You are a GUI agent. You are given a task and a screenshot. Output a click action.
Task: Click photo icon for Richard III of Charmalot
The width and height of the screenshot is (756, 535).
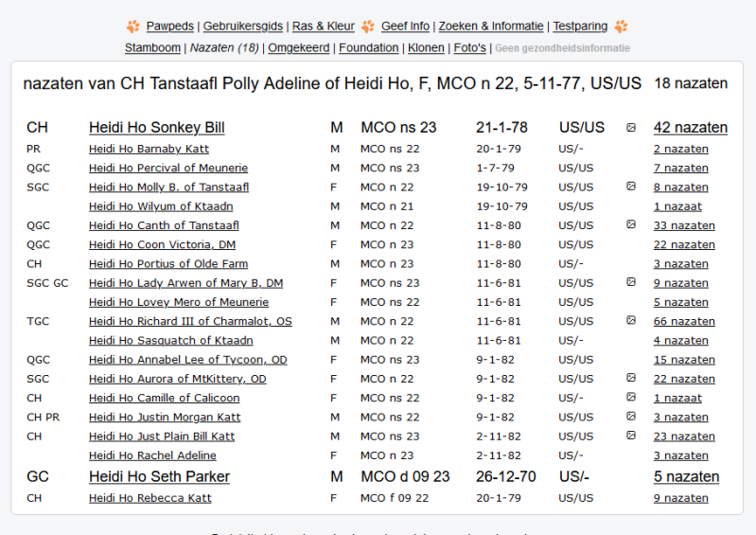pos(631,321)
